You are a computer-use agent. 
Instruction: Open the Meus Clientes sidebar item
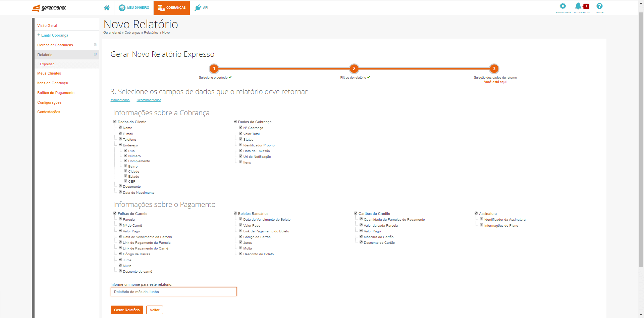49,73
